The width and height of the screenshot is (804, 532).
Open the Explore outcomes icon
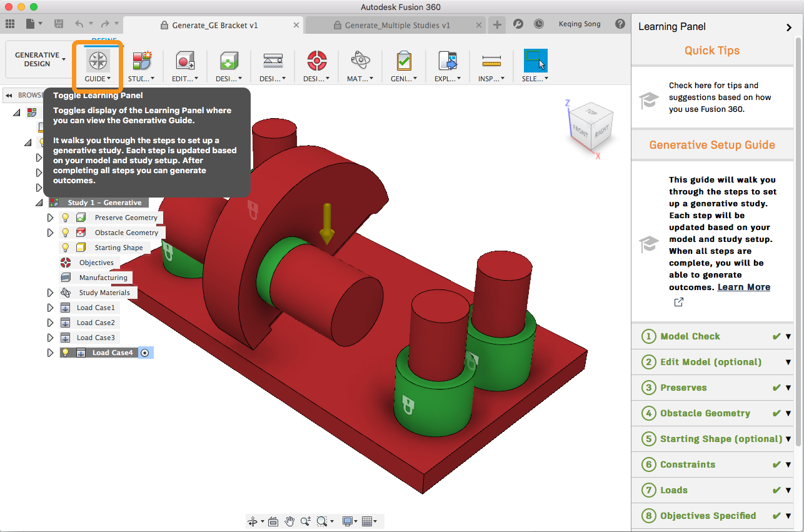pyautogui.click(x=448, y=61)
